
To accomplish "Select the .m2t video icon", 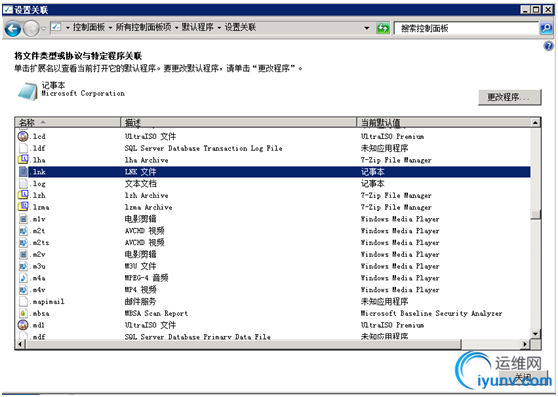I will coord(23,231).
